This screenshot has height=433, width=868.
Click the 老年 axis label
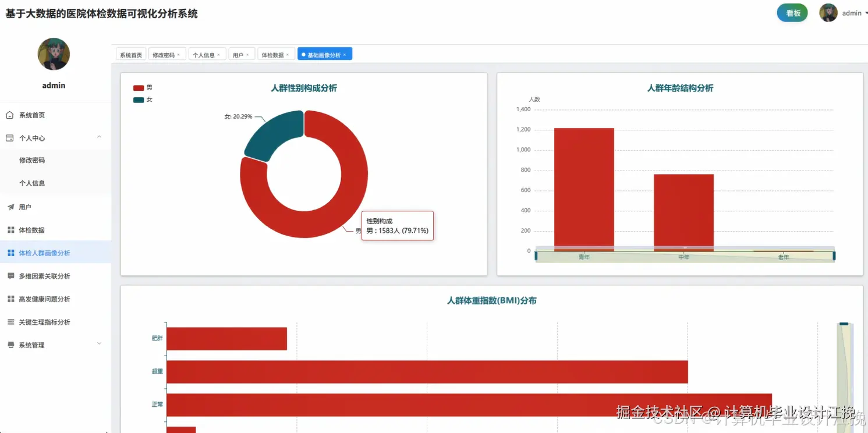point(784,257)
